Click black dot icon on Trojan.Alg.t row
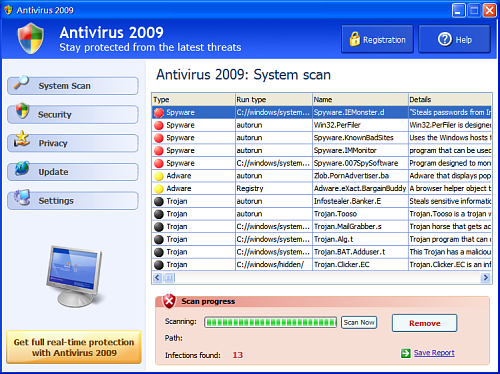This screenshot has height=374, width=500. (x=159, y=239)
